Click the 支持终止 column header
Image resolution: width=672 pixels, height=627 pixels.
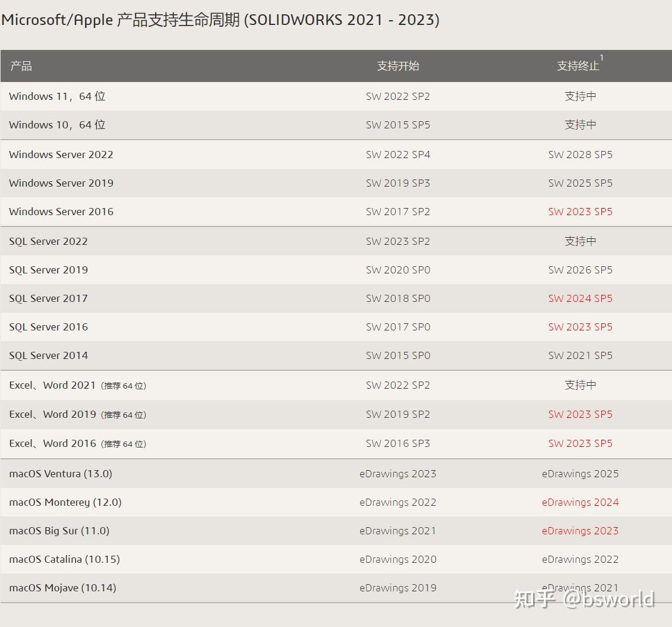coord(578,66)
